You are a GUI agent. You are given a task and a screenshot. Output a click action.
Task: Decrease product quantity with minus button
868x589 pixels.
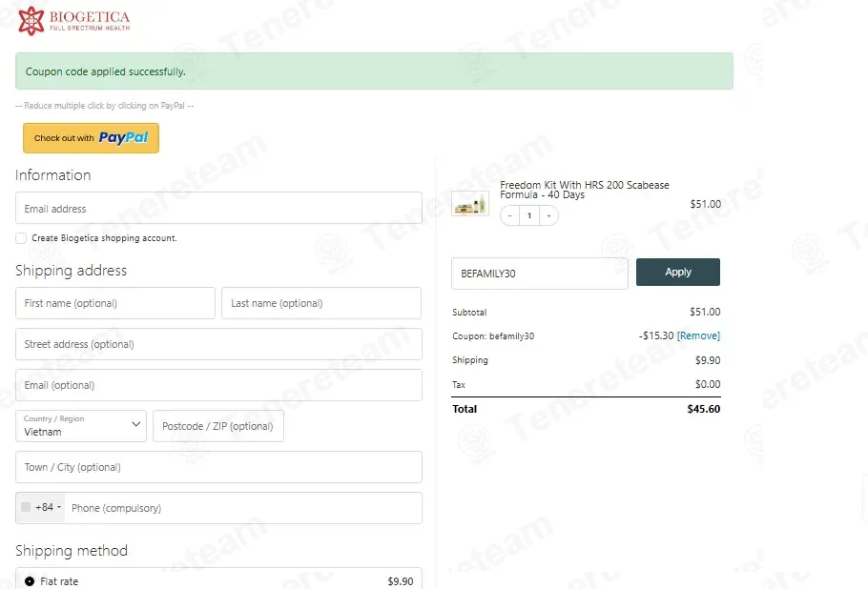click(x=510, y=215)
